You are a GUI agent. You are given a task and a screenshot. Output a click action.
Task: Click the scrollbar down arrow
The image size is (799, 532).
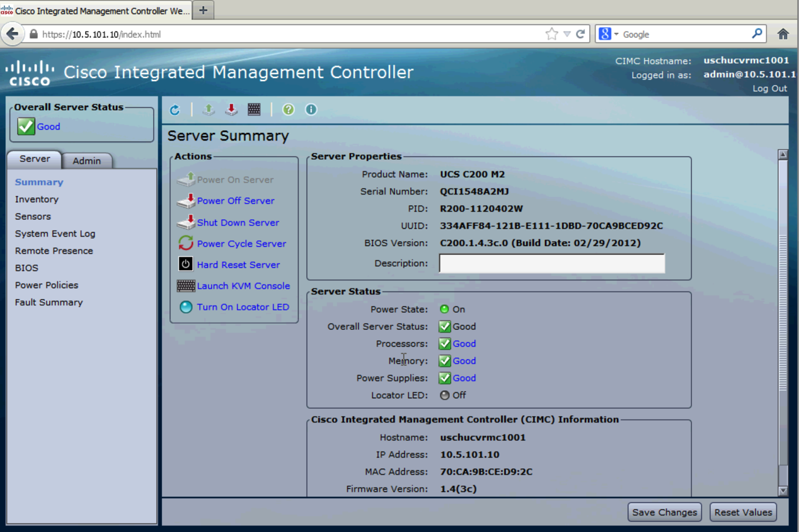[783, 490]
